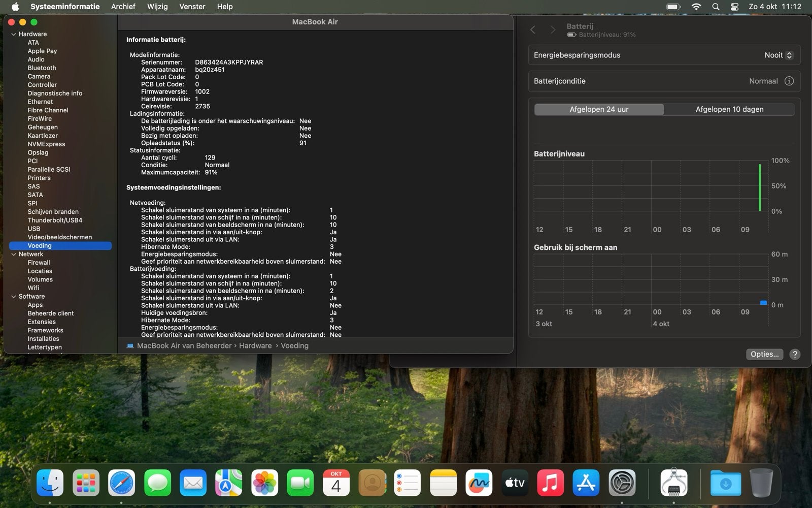
Task: Select Bluetooth in Hardware list
Action: click(x=42, y=68)
